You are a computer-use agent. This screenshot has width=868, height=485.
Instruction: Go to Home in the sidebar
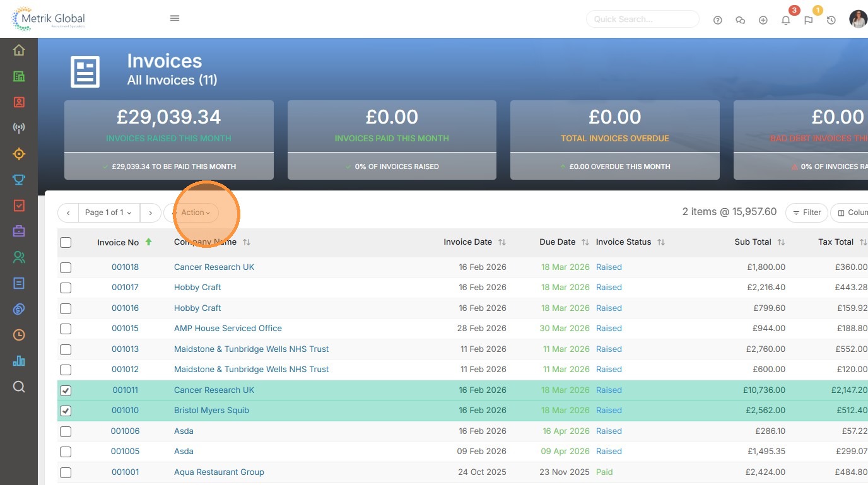19,50
